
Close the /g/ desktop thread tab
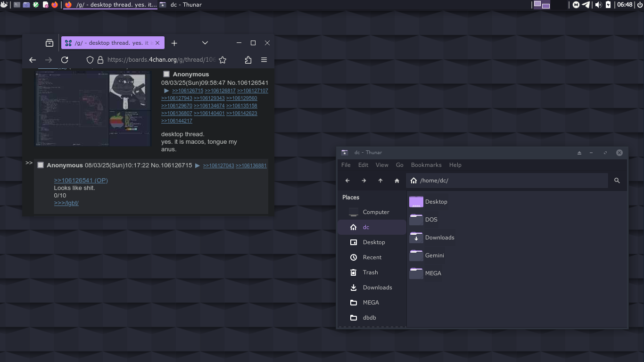click(157, 43)
